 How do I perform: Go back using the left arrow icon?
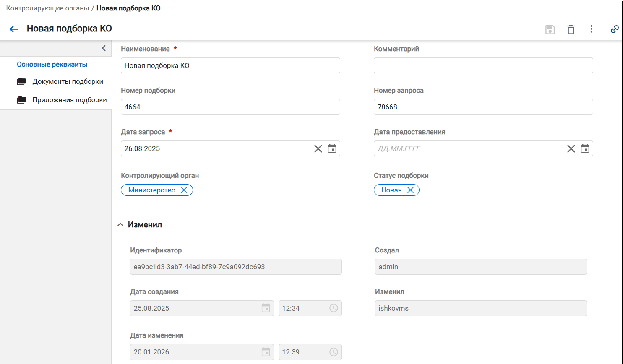pos(14,29)
